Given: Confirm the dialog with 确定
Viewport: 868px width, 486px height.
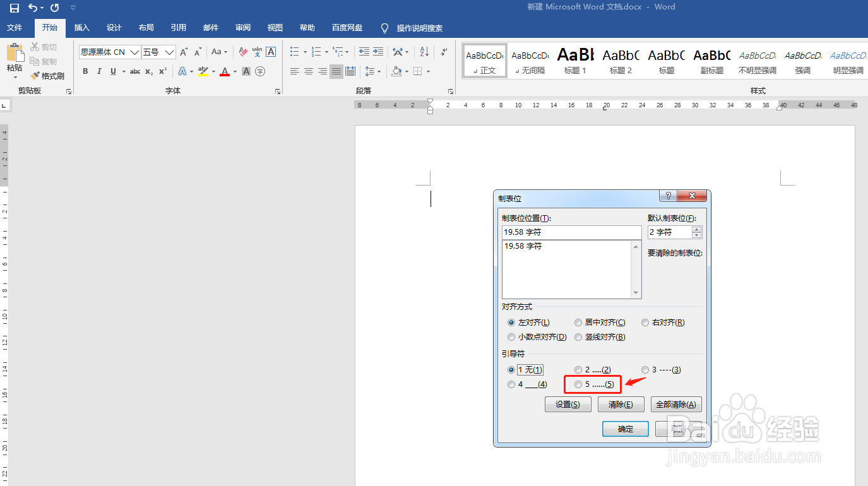Looking at the screenshot, I should coord(626,429).
